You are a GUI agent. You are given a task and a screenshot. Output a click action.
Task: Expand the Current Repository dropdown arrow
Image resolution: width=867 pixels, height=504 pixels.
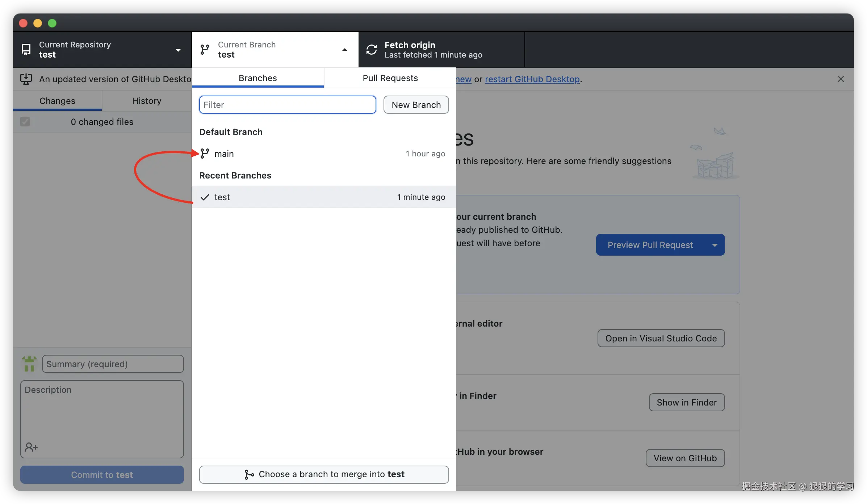[x=178, y=50]
